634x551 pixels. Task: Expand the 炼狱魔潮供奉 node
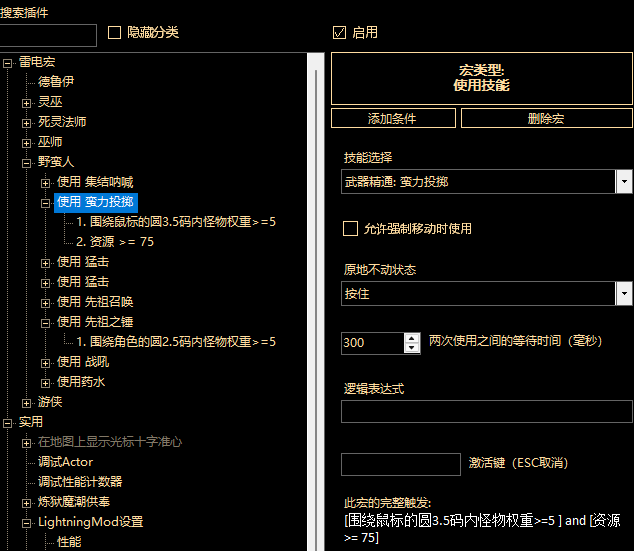coord(27,502)
